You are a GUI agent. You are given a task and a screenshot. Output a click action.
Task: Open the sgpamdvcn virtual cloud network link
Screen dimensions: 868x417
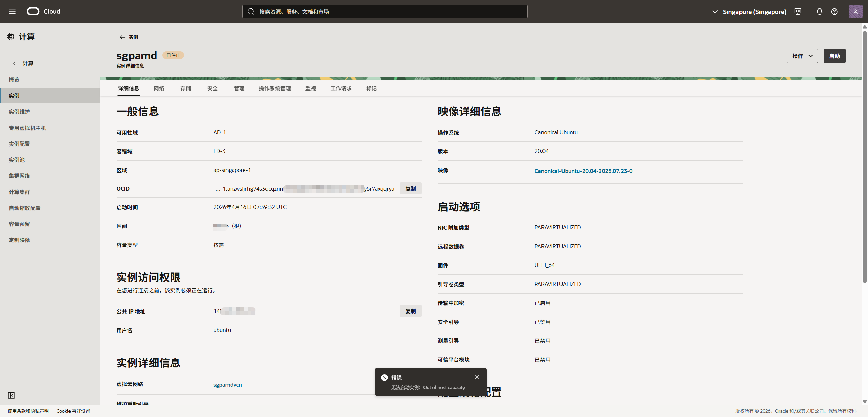(x=228, y=385)
